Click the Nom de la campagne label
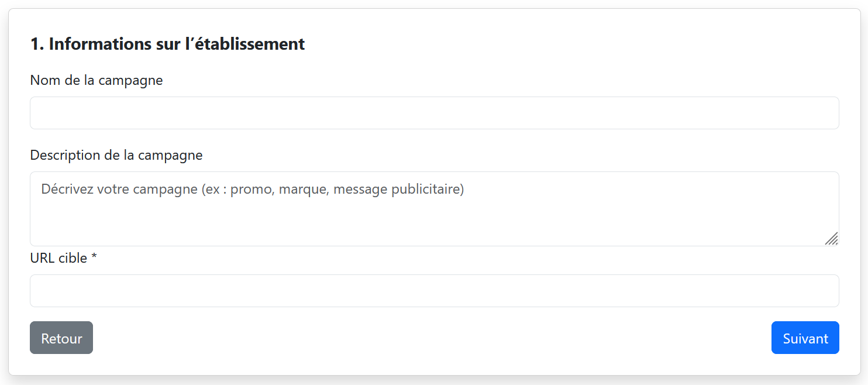Viewport: 868px width, 385px height. point(96,80)
